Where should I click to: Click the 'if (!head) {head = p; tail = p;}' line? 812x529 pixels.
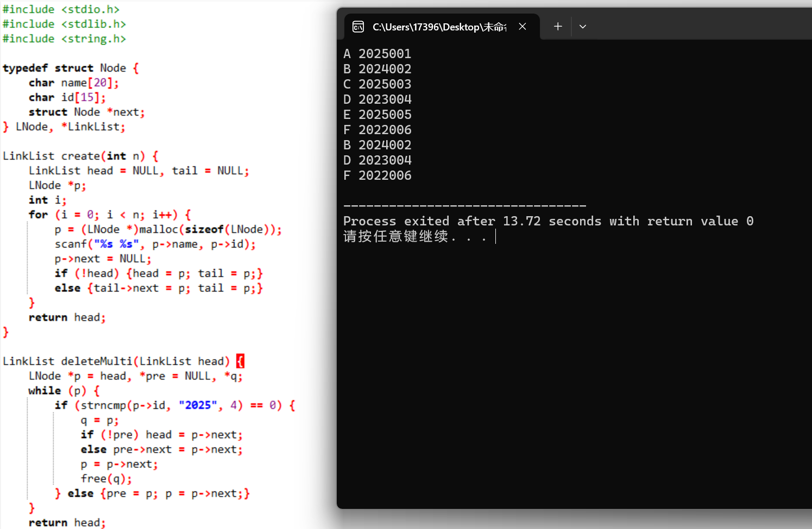click(x=159, y=273)
